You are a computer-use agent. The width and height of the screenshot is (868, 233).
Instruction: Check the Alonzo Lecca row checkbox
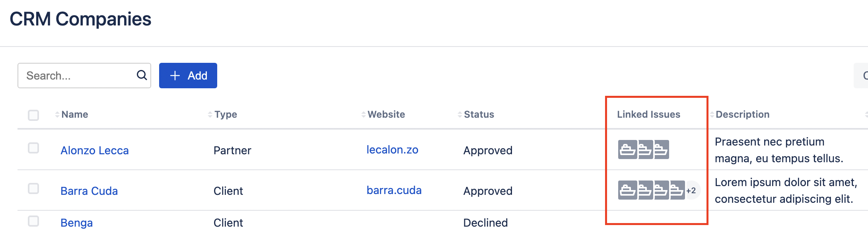[33, 148]
